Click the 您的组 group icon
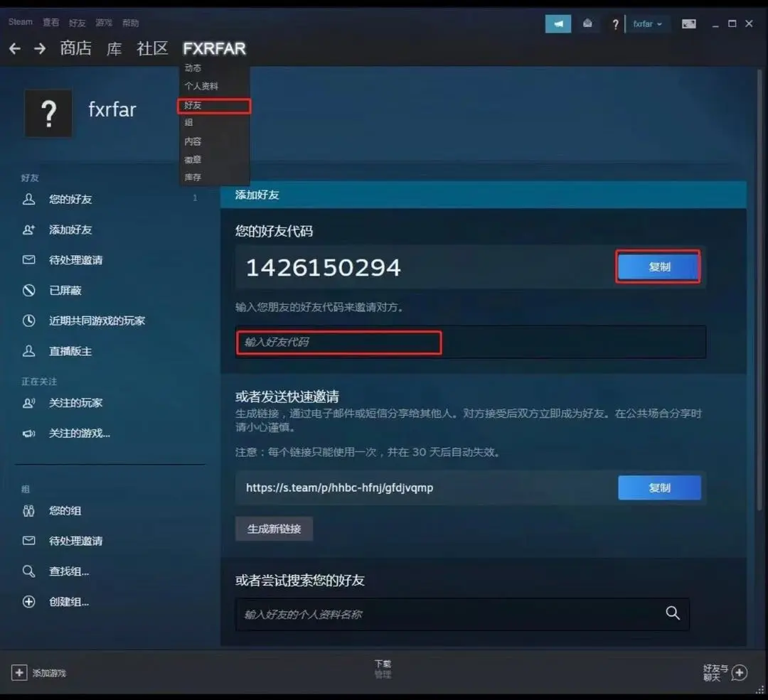Viewport: 768px width, 700px height. click(x=29, y=511)
